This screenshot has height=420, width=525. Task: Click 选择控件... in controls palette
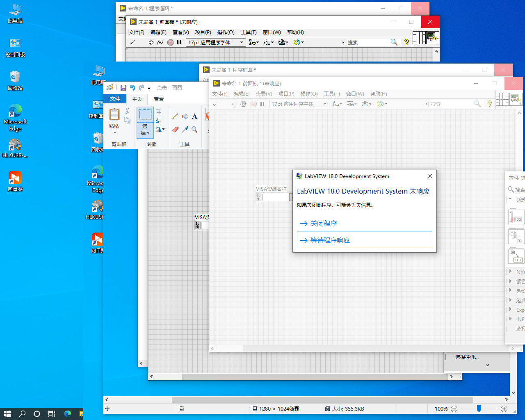467,357
